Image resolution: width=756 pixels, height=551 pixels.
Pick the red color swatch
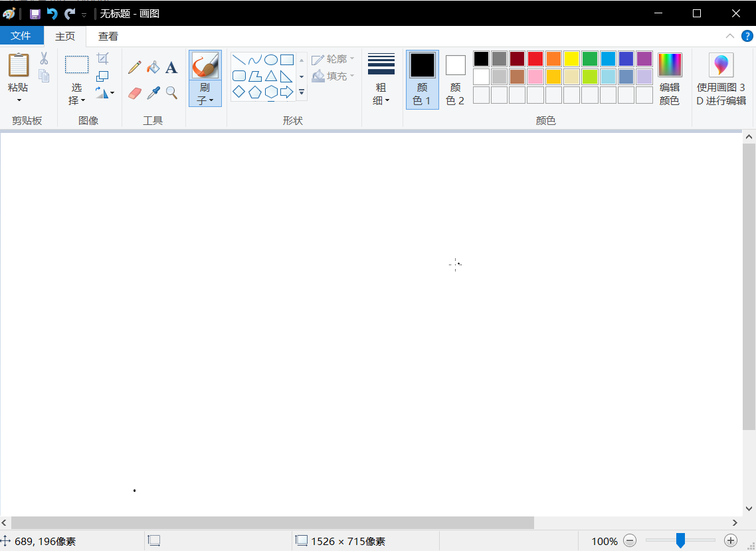[x=535, y=59]
